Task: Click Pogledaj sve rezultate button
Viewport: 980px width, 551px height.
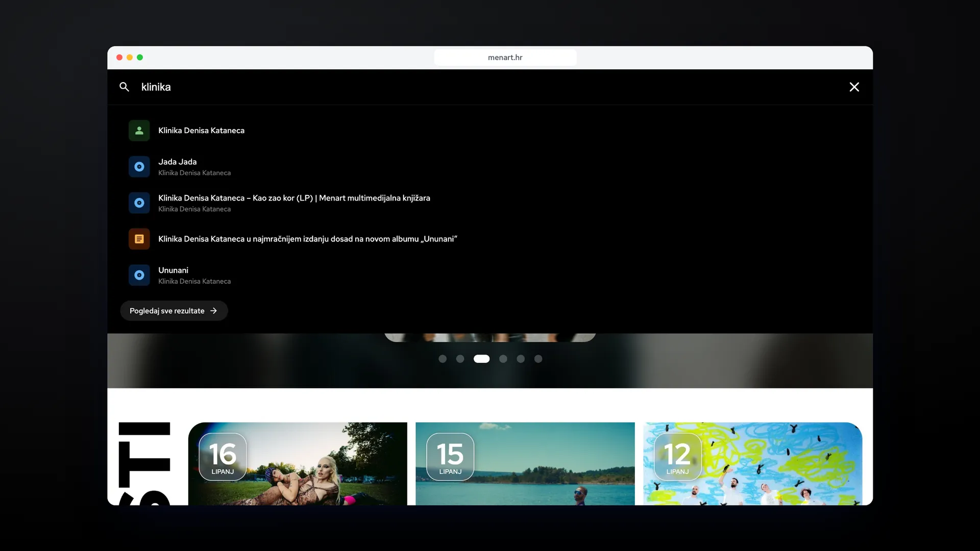Action: (x=174, y=311)
